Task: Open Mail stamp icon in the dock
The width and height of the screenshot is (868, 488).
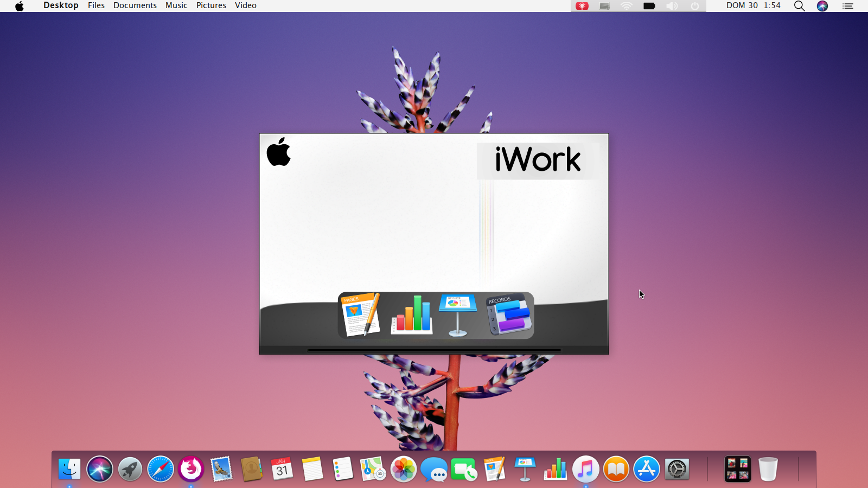Action: (221, 469)
